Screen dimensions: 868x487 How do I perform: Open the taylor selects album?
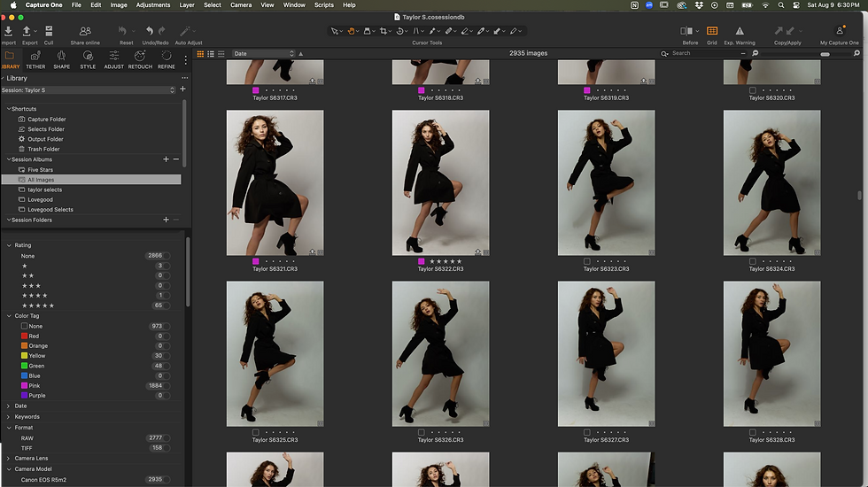[45, 189]
